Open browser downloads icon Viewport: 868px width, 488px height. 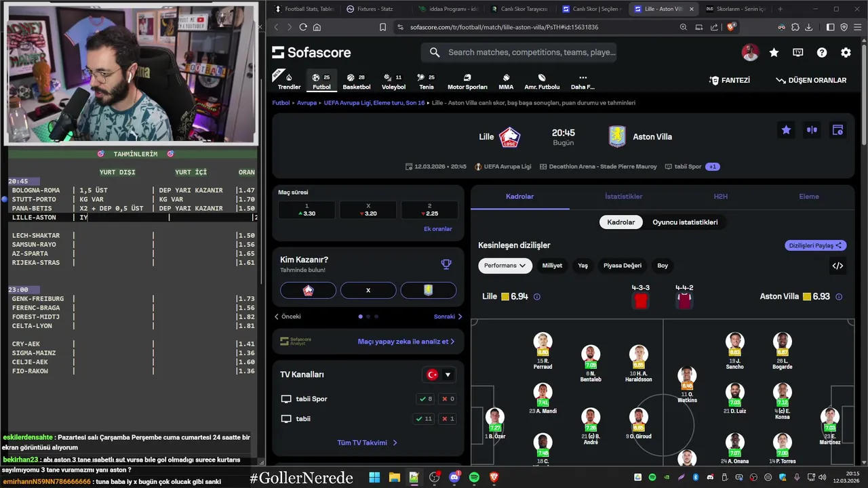point(808,27)
